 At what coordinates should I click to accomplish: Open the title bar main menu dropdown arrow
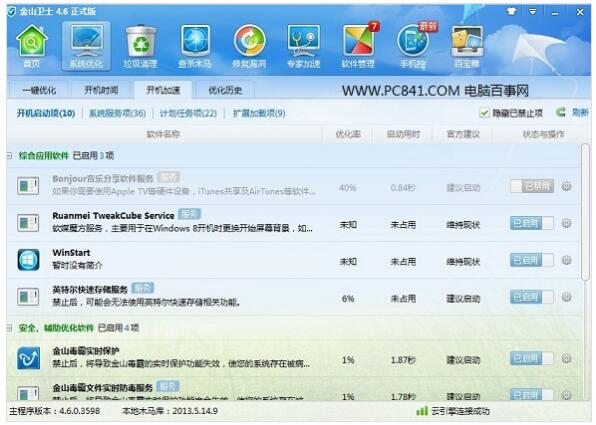tap(533, 12)
